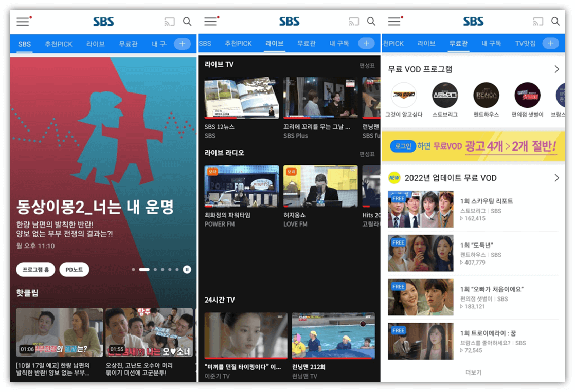Tap plus button on left screen tab bar
This screenshot has height=392, width=575.
(x=182, y=44)
